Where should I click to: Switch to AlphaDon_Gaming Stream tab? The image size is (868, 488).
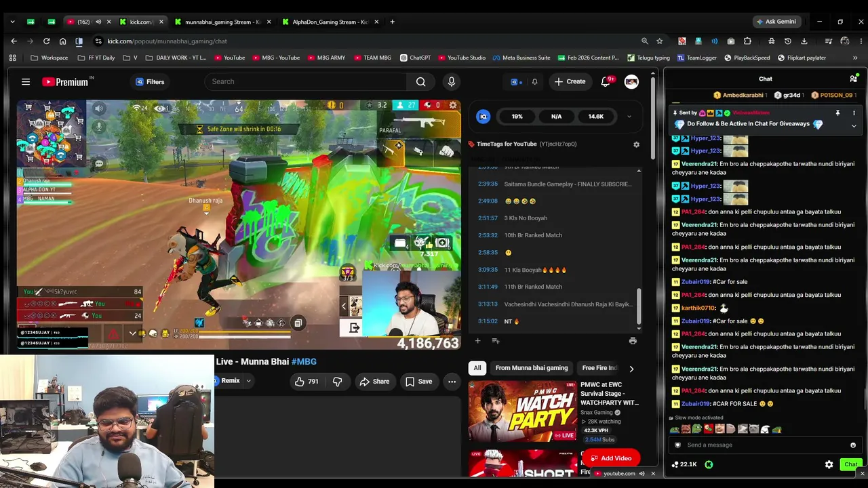coord(330,22)
